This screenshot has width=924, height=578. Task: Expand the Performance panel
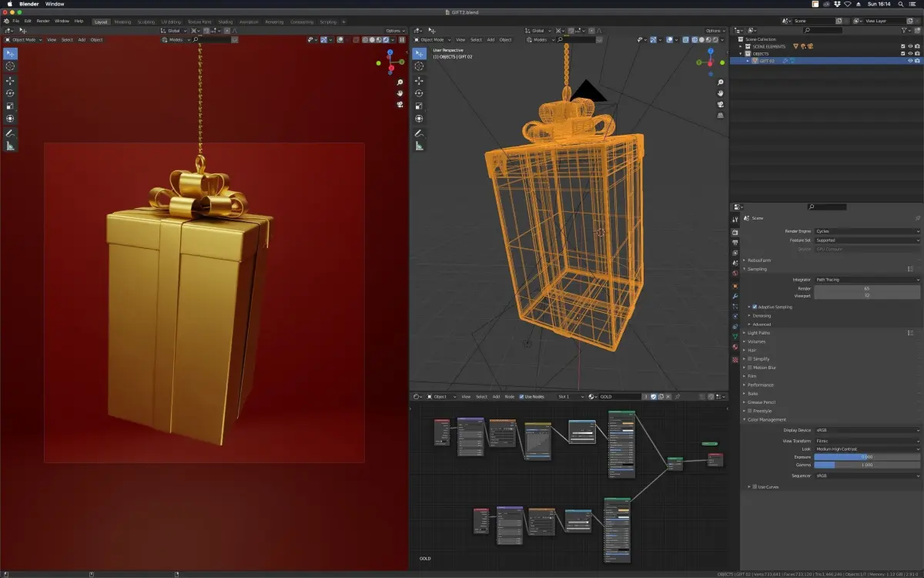tap(761, 385)
